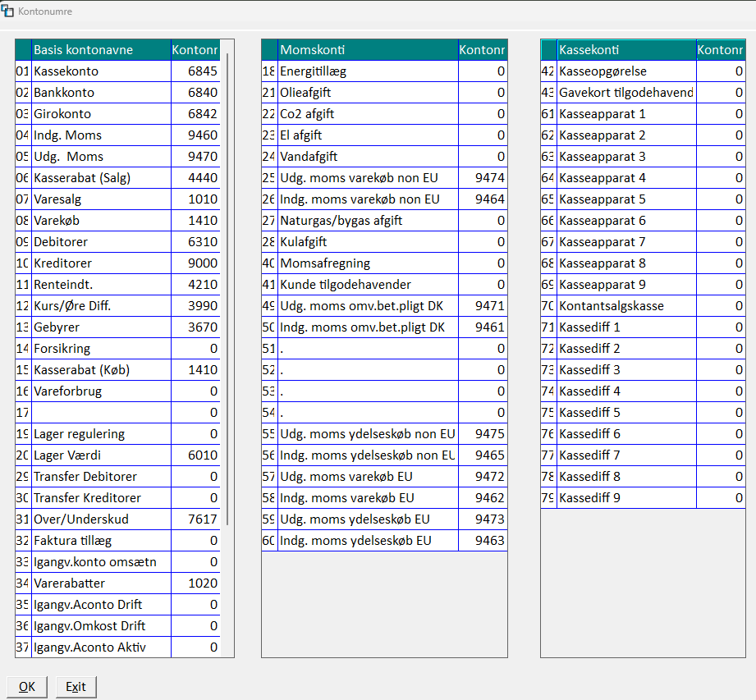Click Indg. moms omv.bet.pligt DK number 9461

pyautogui.click(x=483, y=327)
